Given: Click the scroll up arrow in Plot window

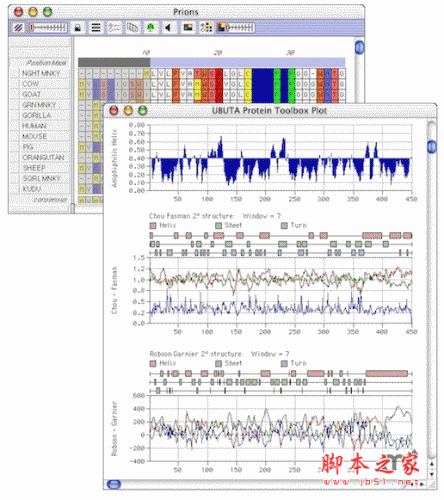Looking at the screenshot, I should (x=431, y=464).
